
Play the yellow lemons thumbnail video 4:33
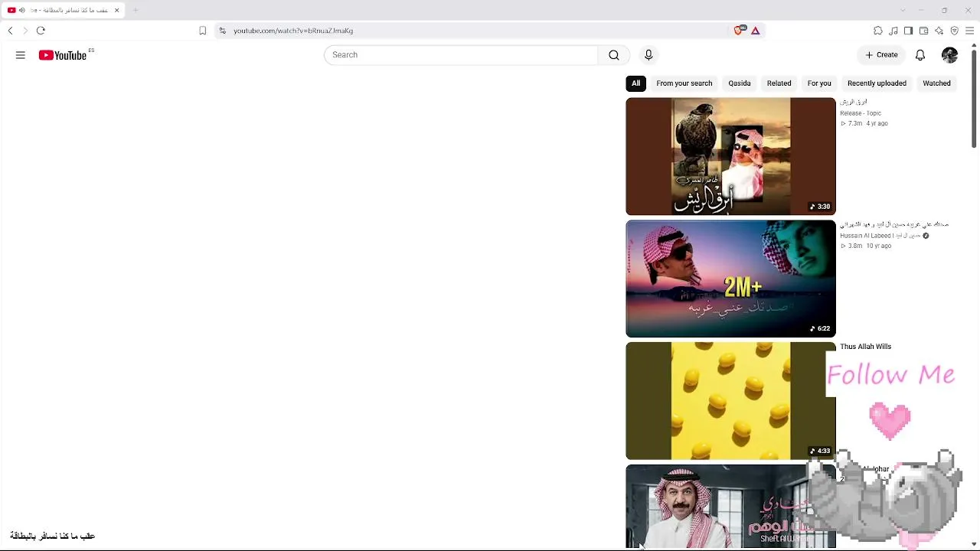730,401
